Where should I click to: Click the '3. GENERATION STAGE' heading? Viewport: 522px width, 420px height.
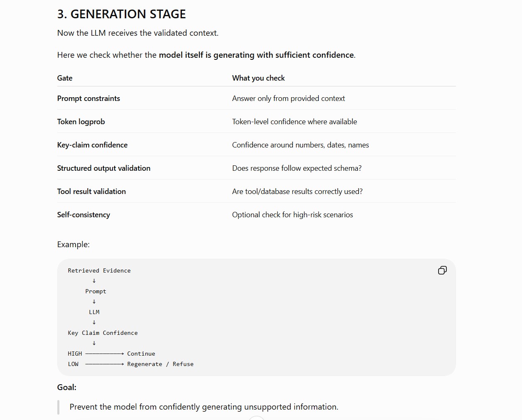[122, 14]
